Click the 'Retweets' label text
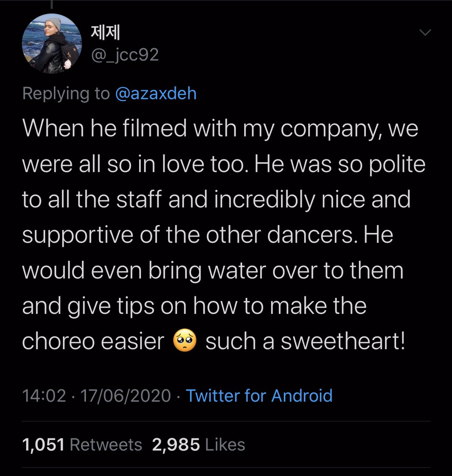This screenshot has width=452, height=476. 106,445
